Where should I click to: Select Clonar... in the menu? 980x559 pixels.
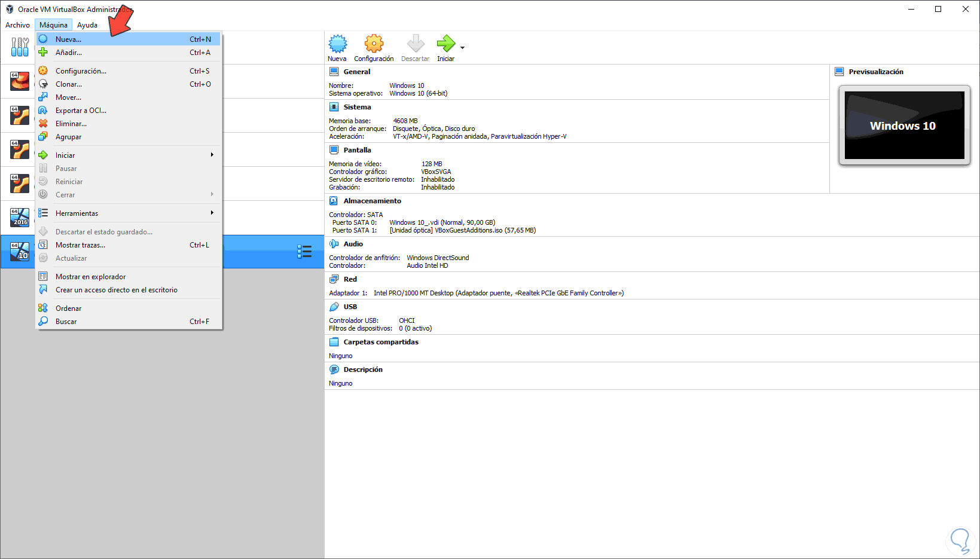(x=128, y=84)
